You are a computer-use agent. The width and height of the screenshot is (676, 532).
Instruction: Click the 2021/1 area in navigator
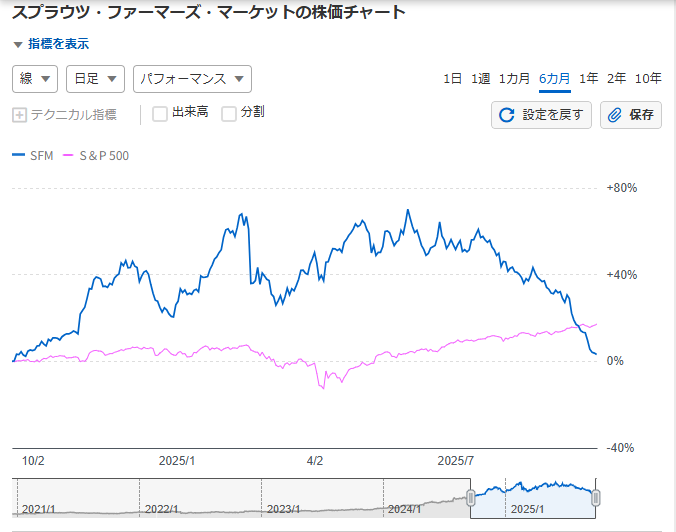[x=38, y=509]
